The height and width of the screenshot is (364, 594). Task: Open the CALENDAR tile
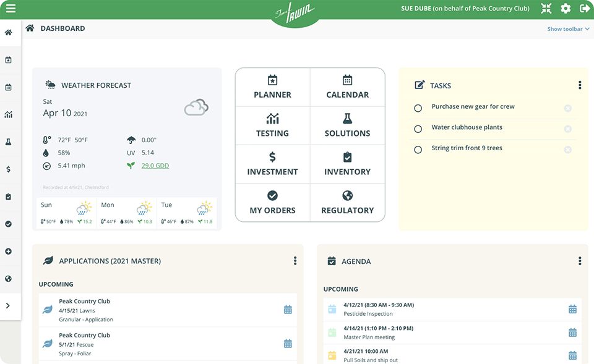click(x=347, y=87)
